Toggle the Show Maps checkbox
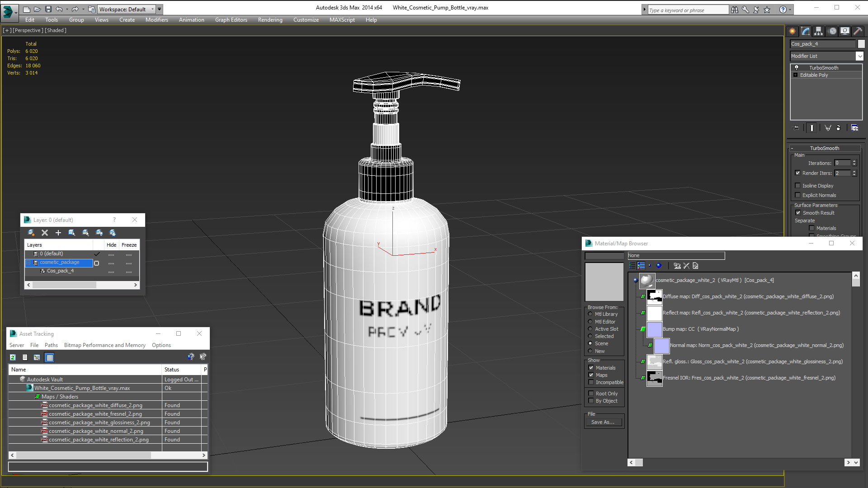868x488 pixels. pos(591,375)
